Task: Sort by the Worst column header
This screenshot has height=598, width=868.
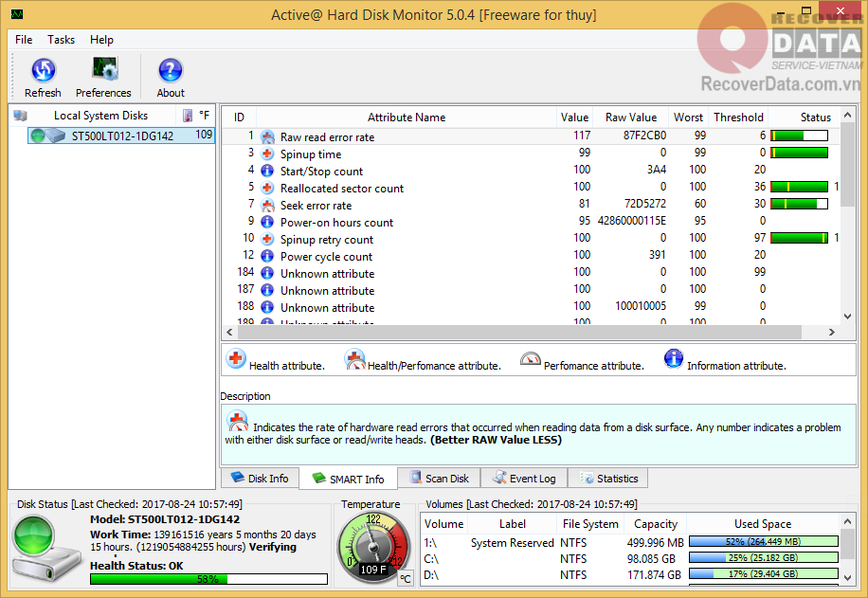Action: (689, 118)
